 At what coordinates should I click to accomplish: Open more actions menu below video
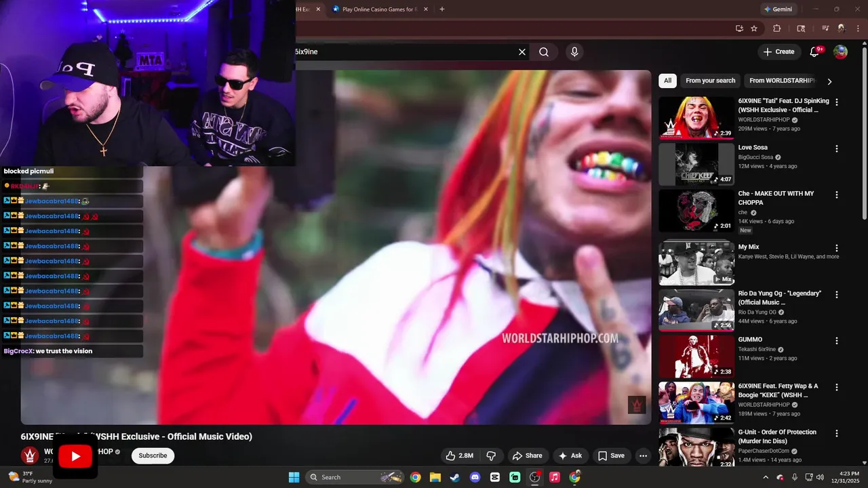[643, 455]
